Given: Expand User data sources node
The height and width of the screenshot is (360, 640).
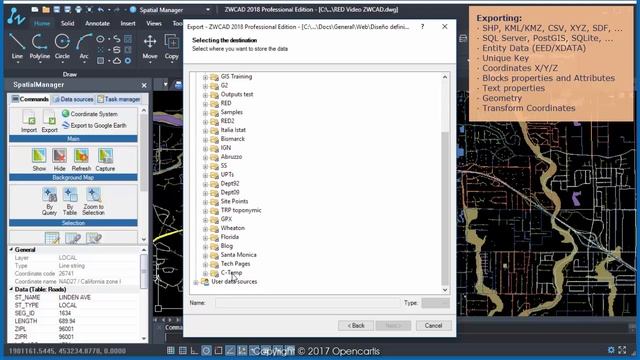Looking at the screenshot, I should tap(196, 282).
